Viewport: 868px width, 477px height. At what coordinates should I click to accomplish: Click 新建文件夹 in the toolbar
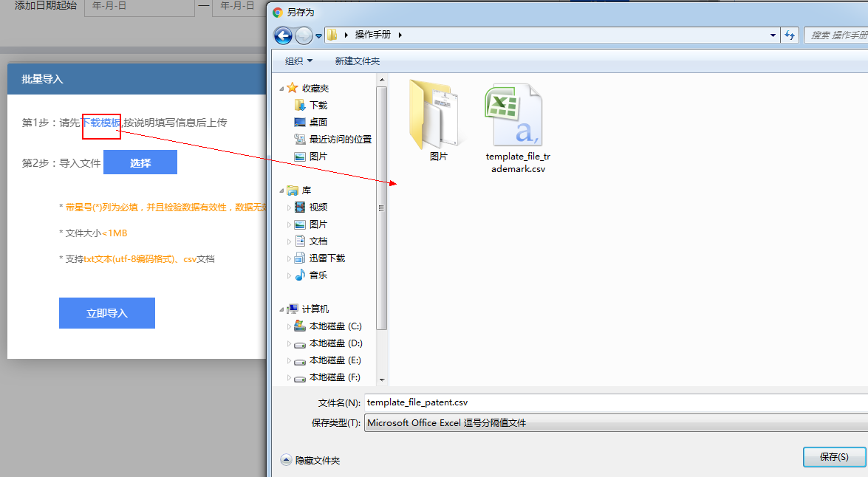point(357,61)
